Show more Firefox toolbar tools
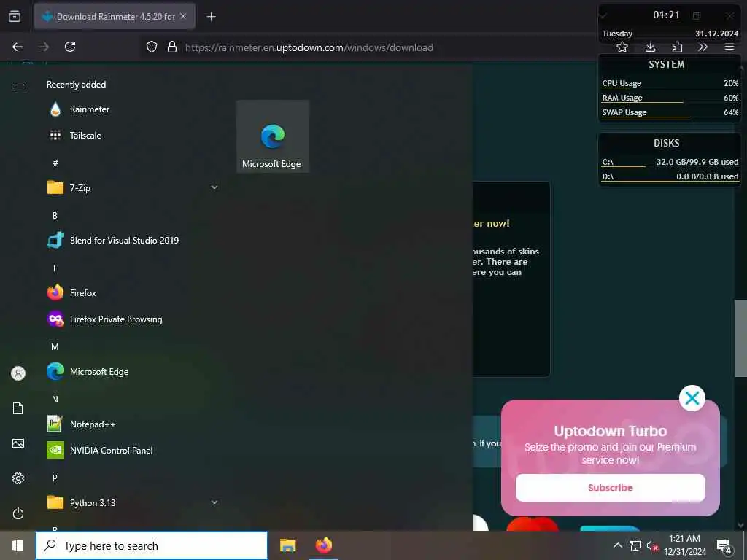This screenshot has width=747, height=560. [703, 47]
